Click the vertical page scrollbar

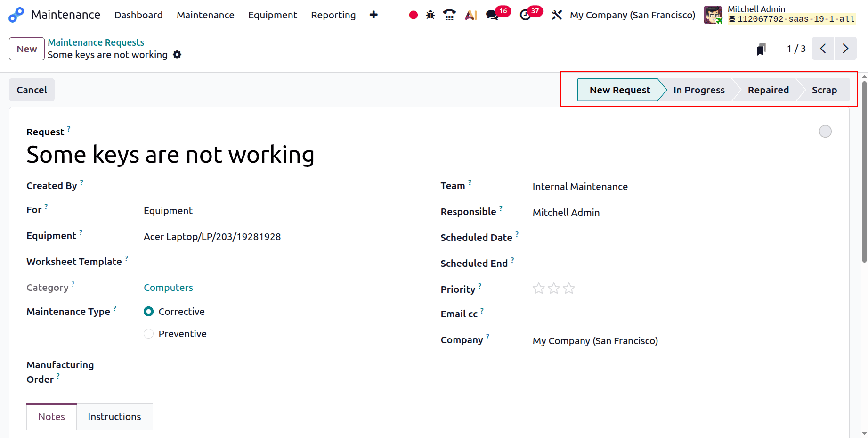coord(864,172)
